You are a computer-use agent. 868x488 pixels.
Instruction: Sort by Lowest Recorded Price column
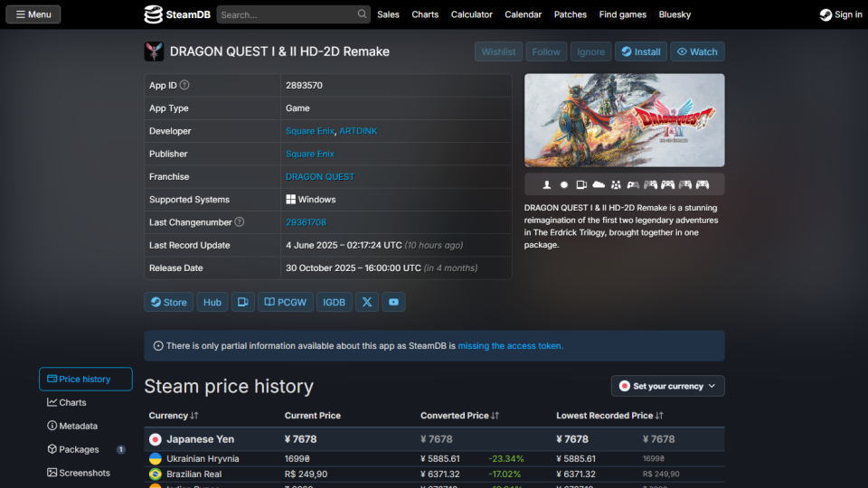coord(609,416)
